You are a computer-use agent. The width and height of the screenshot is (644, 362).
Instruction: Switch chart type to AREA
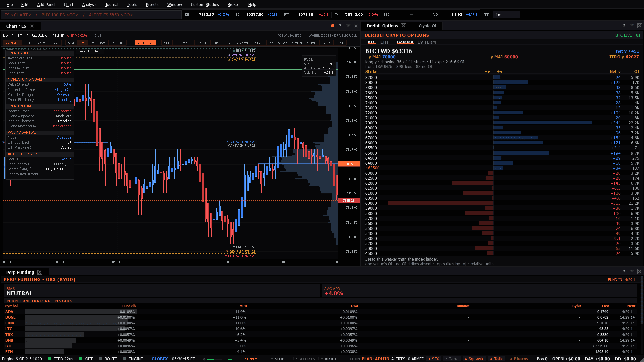tap(41, 43)
